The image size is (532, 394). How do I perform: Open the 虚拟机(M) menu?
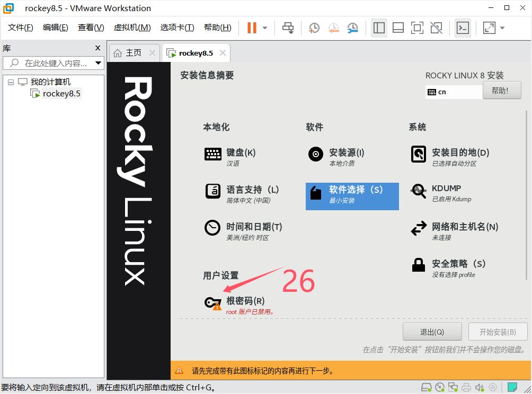(132, 28)
